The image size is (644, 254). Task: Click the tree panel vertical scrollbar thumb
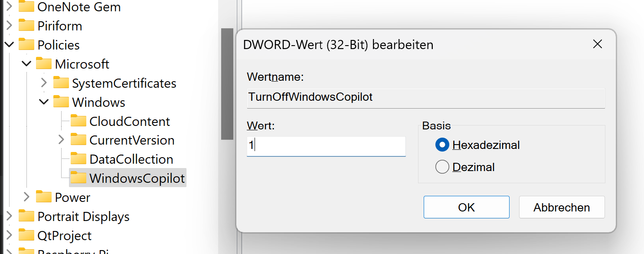[227, 84]
